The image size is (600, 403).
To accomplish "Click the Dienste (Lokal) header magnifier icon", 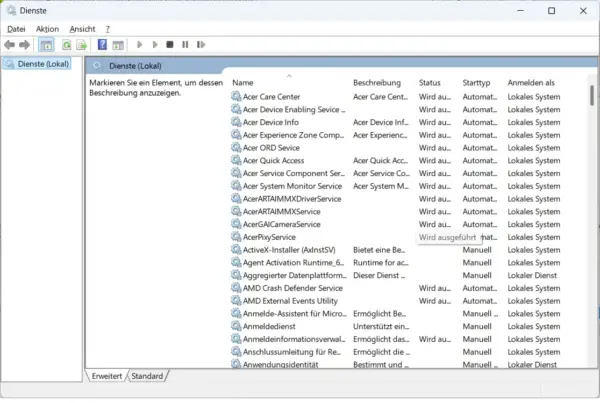I will pos(97,66).
